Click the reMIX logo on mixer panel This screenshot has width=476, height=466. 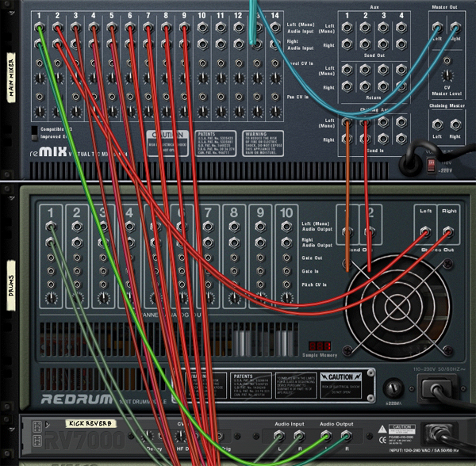48,152
